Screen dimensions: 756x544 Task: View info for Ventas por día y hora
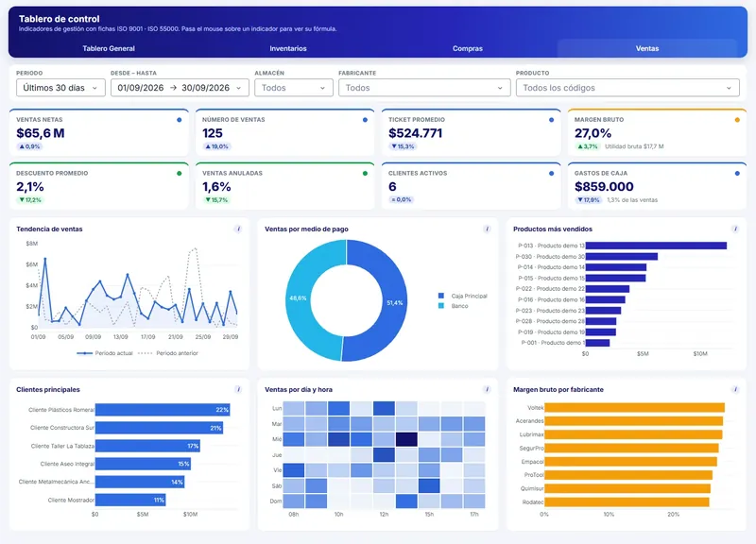click(x=487, y=389)
